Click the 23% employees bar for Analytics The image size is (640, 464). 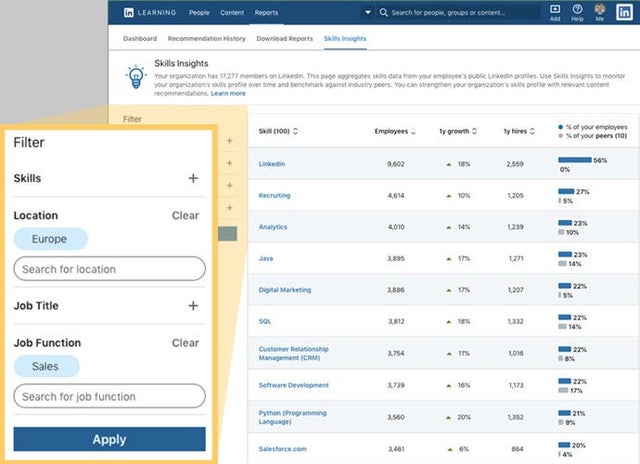pos(565,223)
